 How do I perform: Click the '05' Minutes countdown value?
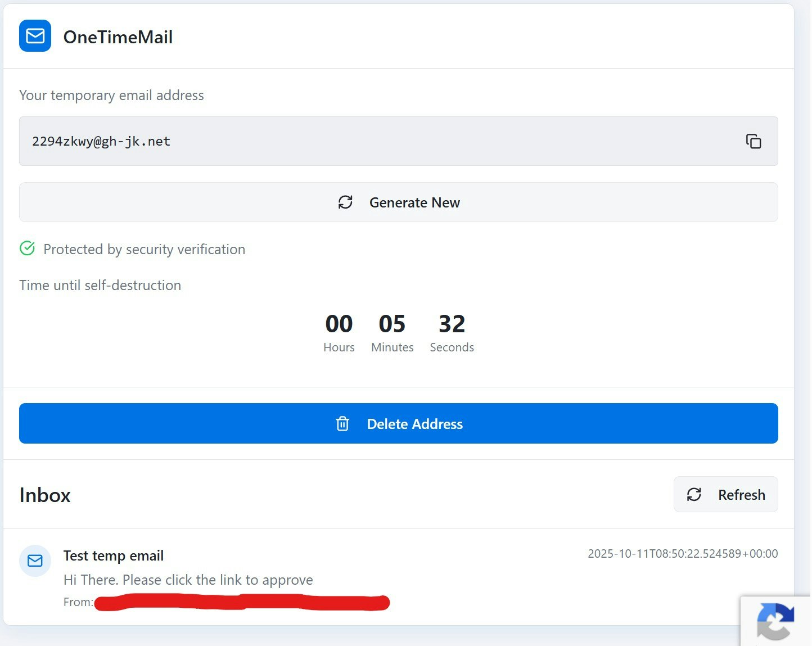pyautogui.click(x=392, y=324)
